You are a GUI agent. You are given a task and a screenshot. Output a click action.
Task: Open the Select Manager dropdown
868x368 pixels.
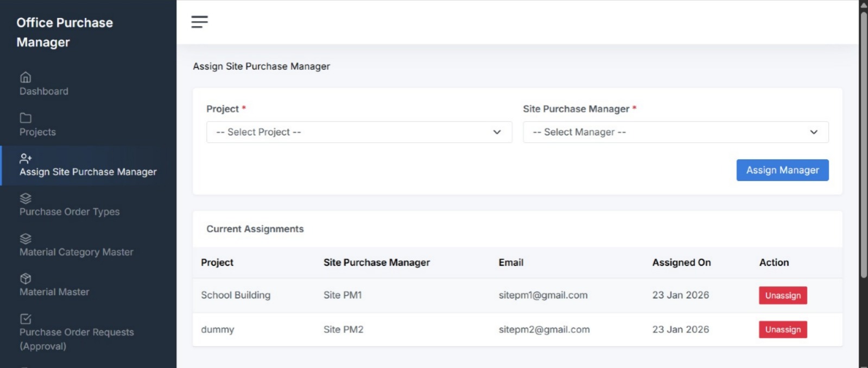click(675, 132)
